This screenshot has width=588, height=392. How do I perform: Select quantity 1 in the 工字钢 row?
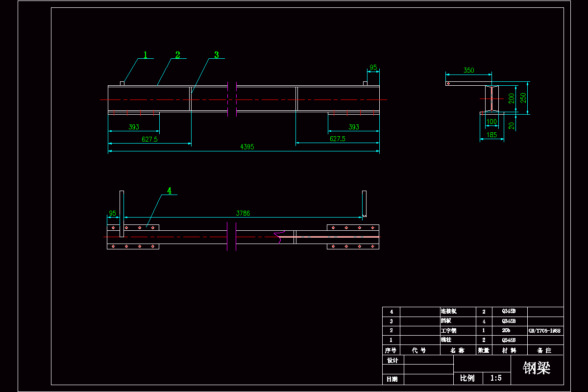click(484, 331)
